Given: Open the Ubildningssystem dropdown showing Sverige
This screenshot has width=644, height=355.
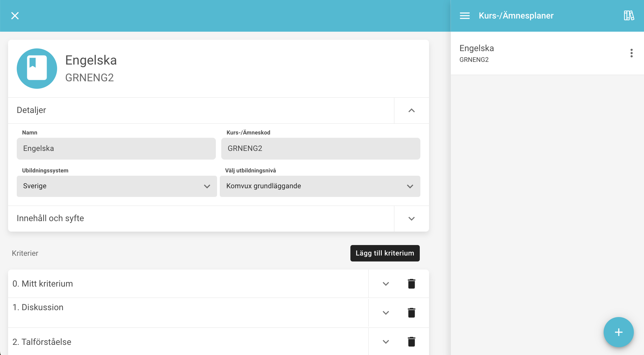Looking at the screenshot, I should pyautogui.click(x=117, y=186).
